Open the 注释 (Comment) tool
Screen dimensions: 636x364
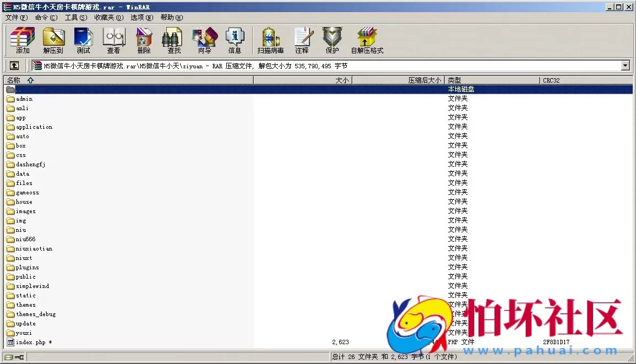click(x=302, y=41)
